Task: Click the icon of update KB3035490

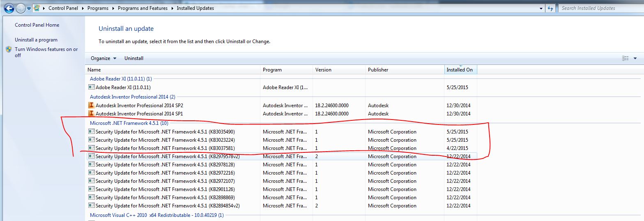Action: 91,132
